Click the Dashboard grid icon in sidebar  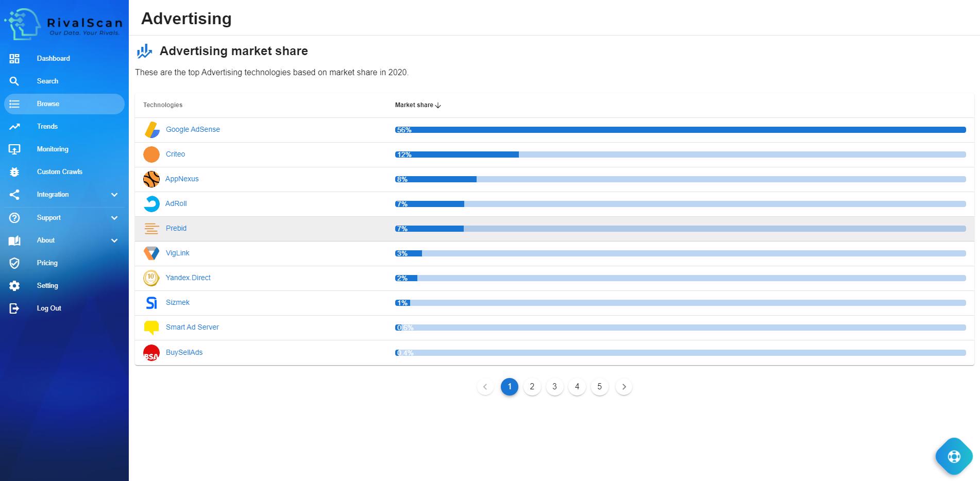[x=14, y=59]
